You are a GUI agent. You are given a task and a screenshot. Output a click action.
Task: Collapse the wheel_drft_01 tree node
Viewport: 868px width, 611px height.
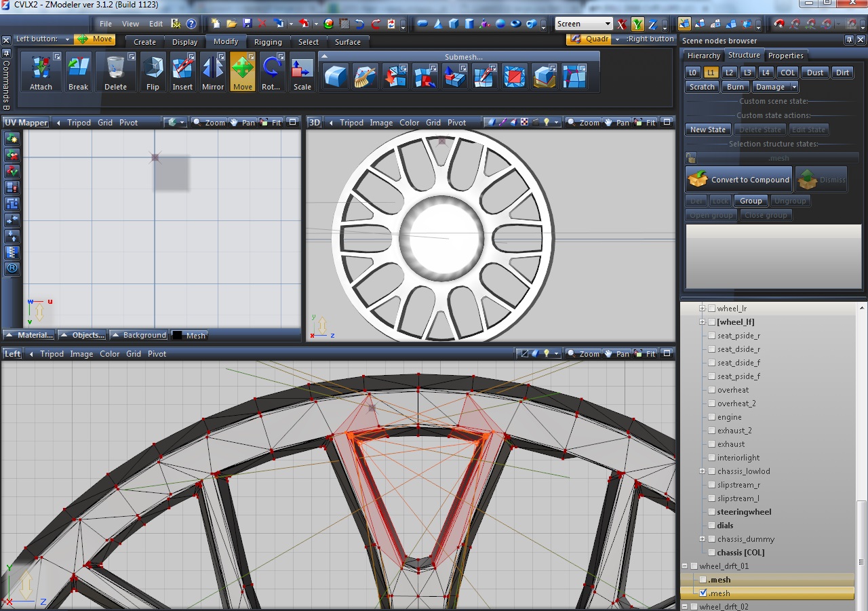click(685, 566)
